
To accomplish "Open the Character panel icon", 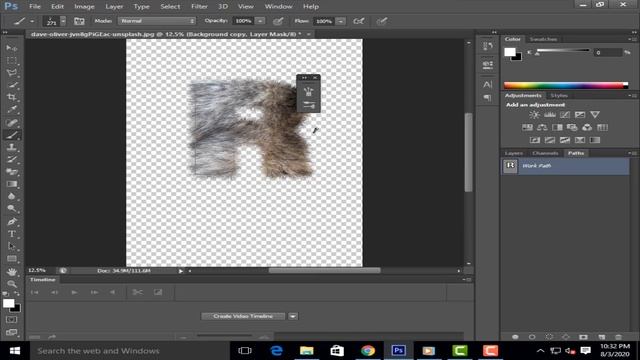I will click(x=487, y=84).
